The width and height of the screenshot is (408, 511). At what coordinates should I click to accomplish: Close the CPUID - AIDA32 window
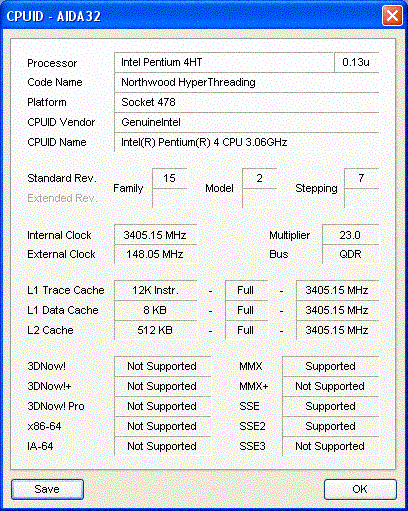[392, 16]
